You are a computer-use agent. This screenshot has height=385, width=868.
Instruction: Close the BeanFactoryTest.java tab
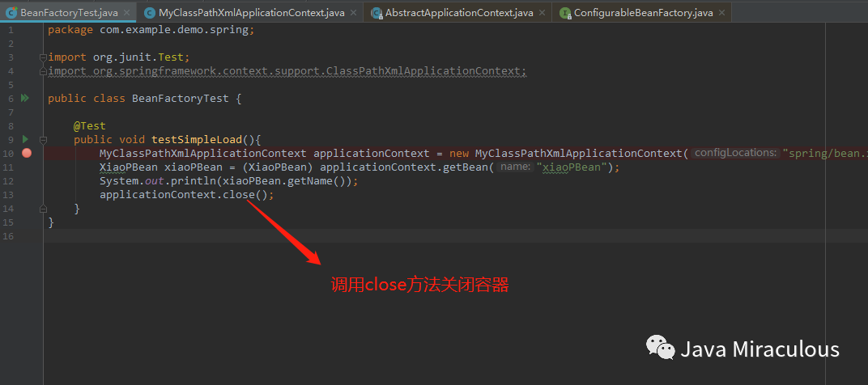click(x=127, y=12)
